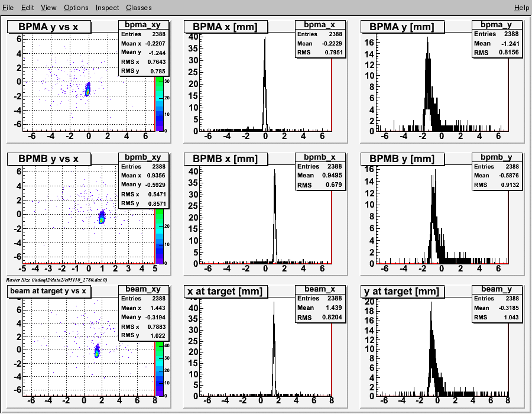Click the peak of y at target histogram
Screen dimensions: 532x414
(x=431, y=302)
